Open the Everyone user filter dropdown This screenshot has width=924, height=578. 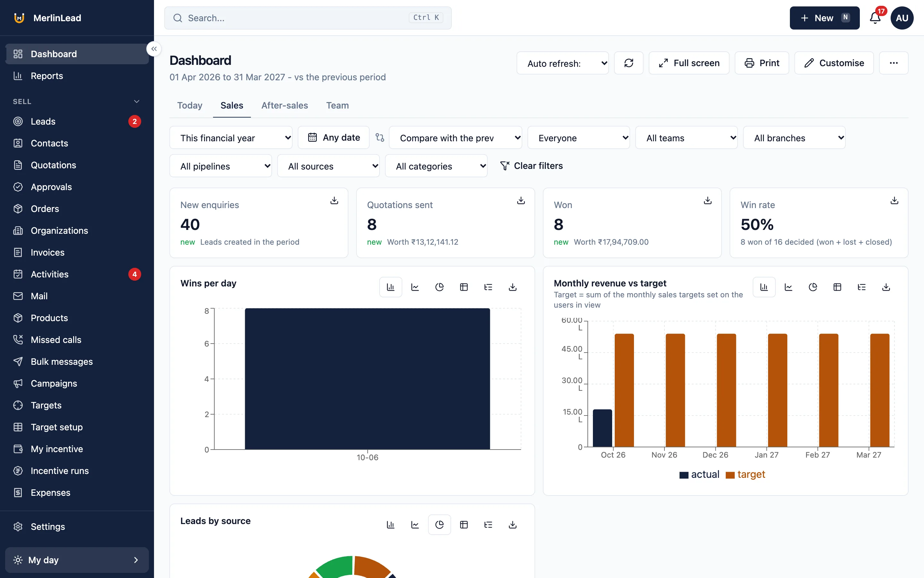(578, 138)
